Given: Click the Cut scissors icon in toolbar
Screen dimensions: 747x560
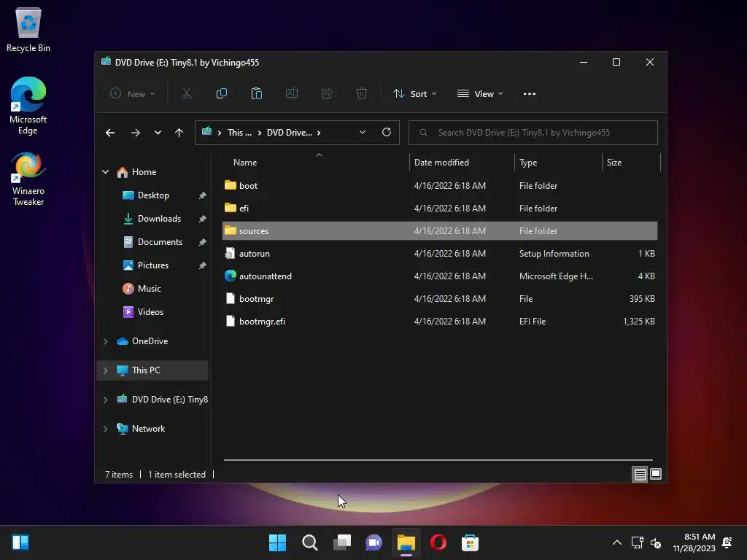Looking at the screenshot, I should (186, 94).
